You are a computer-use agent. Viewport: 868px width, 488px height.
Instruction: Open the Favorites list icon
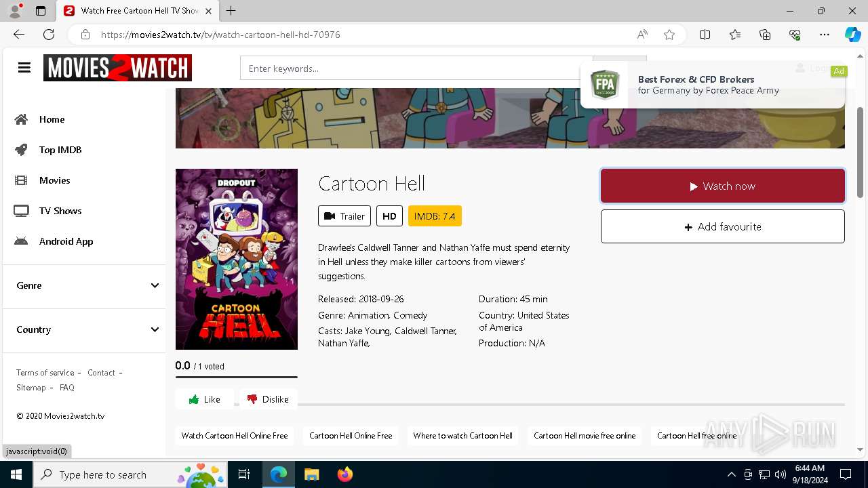pos(735,35)
